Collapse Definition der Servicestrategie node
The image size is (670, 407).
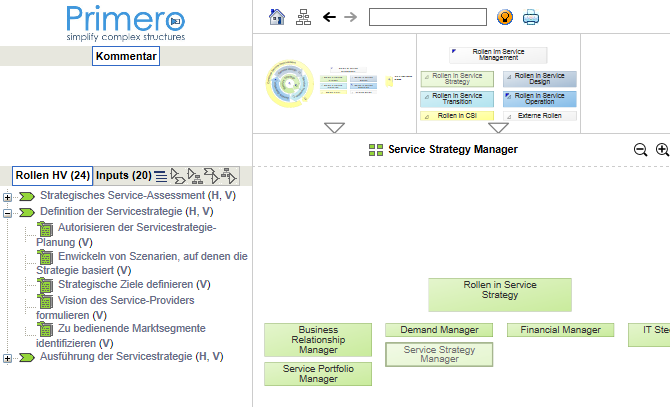coord(8,213)
